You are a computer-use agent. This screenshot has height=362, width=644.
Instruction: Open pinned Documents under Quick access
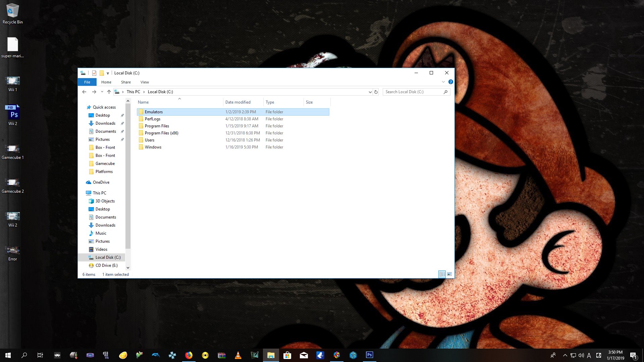pyautogui.click(x=105, y=131)
